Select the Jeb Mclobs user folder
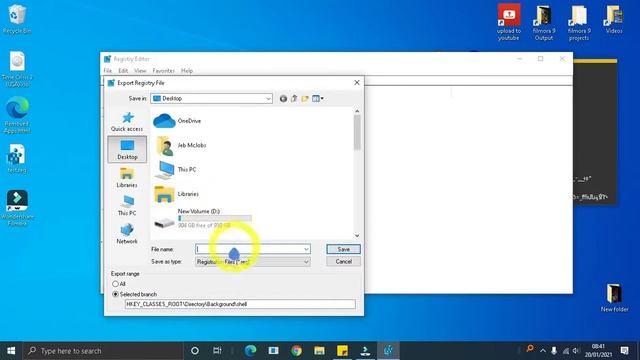The width and height of the screenshot is (640, 360). (x=180, y=145)
